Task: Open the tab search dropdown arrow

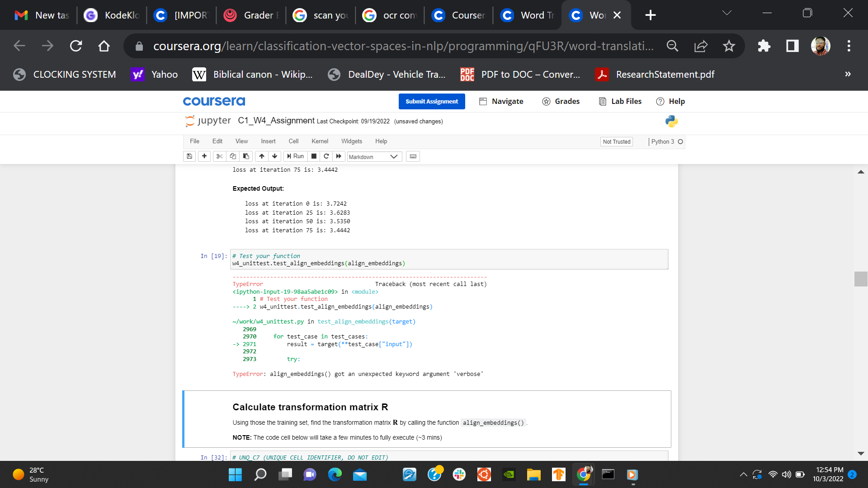Action: click(726, 13)
